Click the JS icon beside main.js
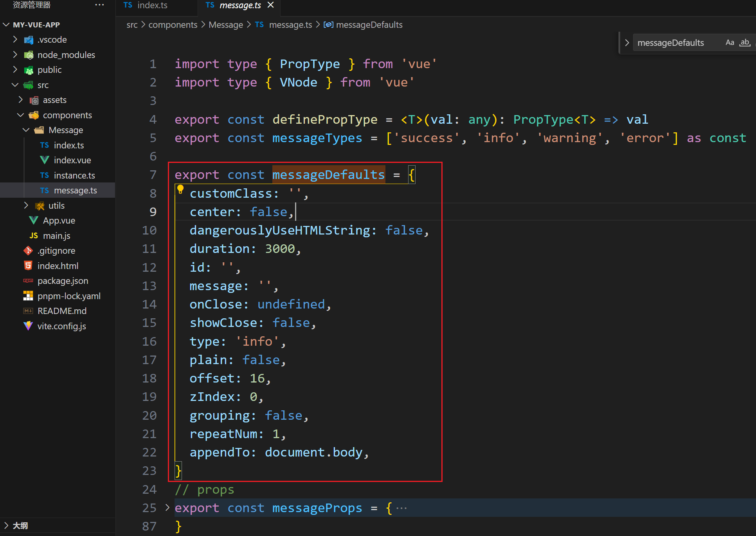Screen dimensions: 756x536 pyautogui.click(x=34, y=235)
